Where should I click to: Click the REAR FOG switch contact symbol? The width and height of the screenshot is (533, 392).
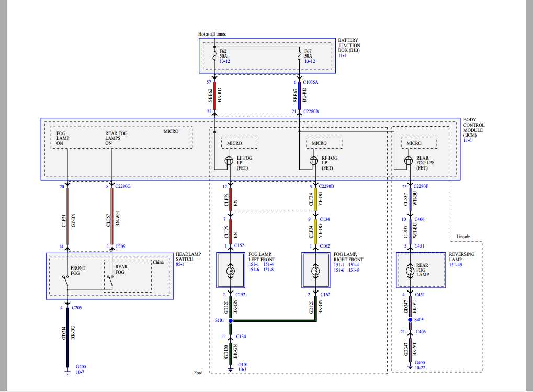110,281
